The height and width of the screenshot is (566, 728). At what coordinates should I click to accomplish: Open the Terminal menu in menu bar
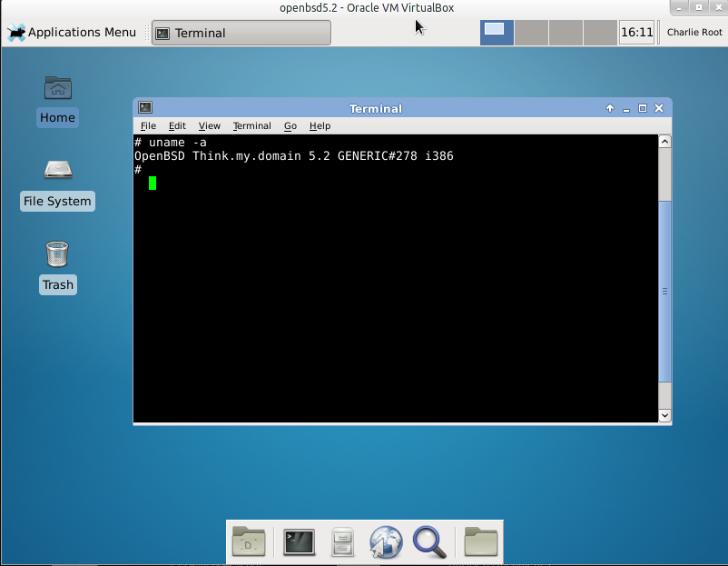tap(252, 126)
